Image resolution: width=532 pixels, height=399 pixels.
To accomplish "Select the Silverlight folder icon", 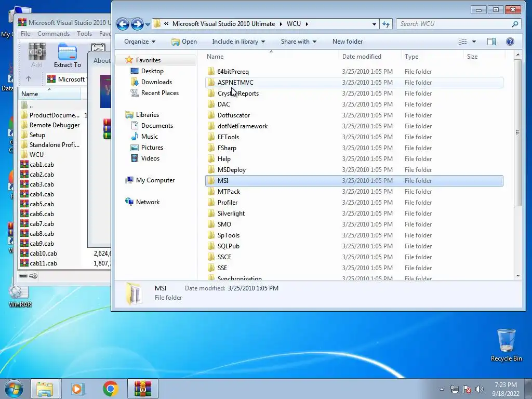I will (211, 214).
